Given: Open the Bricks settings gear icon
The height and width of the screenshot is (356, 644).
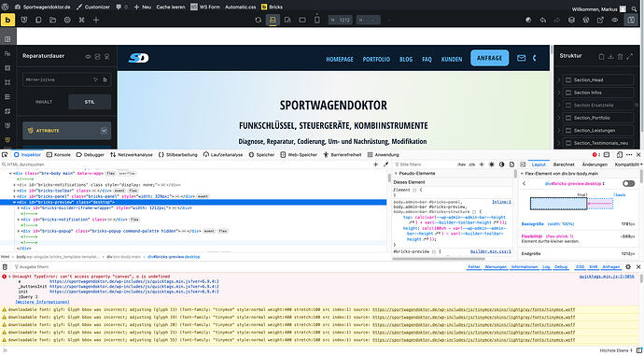Looking at the screenshot, I should 67,20.
